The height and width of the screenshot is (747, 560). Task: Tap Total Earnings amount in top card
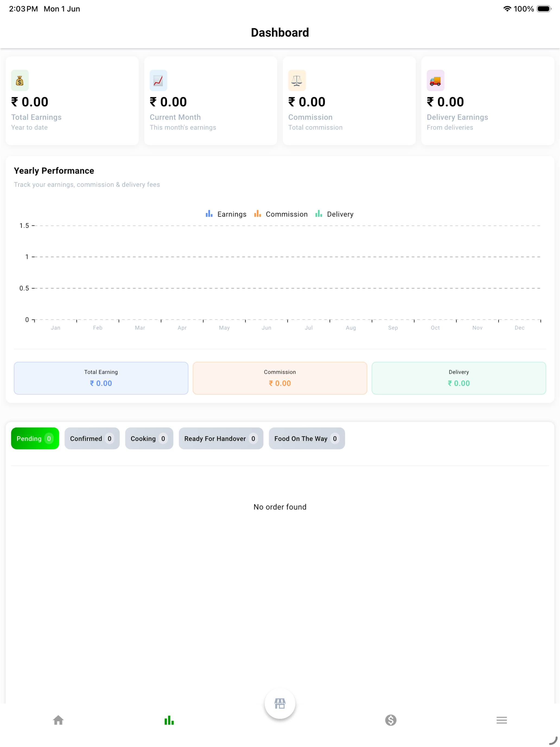[30, 102]
